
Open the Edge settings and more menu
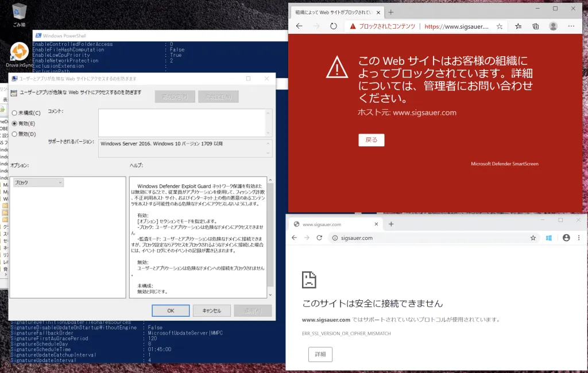(571, 26)
